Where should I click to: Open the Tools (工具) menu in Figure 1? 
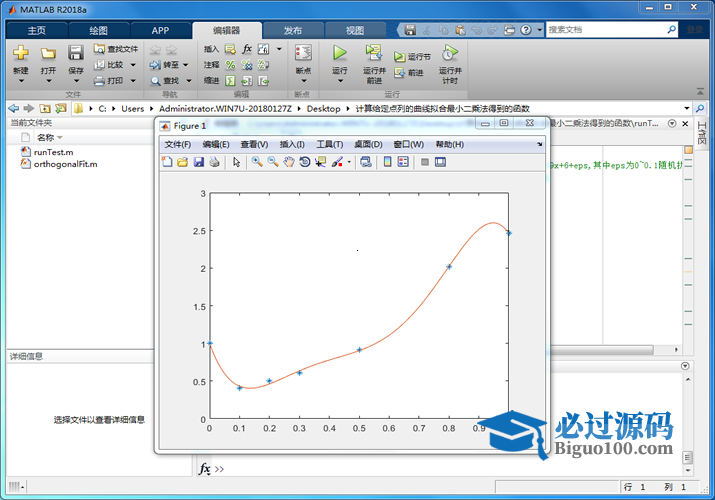330,144
